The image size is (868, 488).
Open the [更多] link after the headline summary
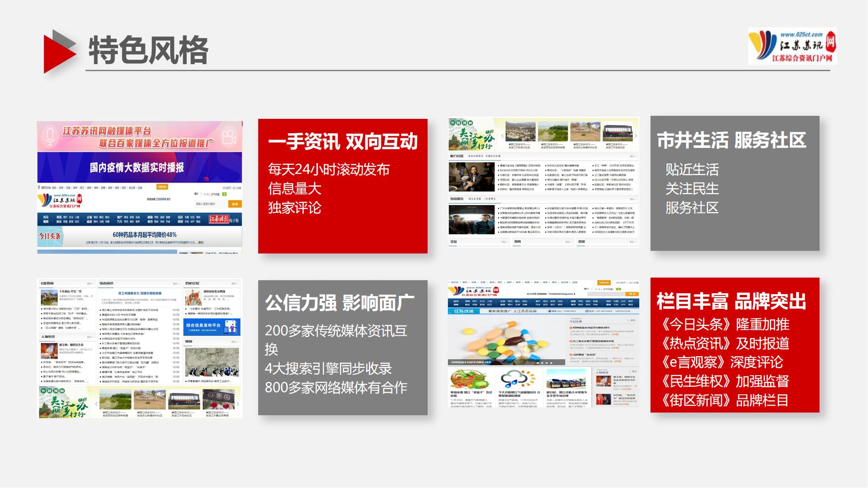[x=201, y=243]
